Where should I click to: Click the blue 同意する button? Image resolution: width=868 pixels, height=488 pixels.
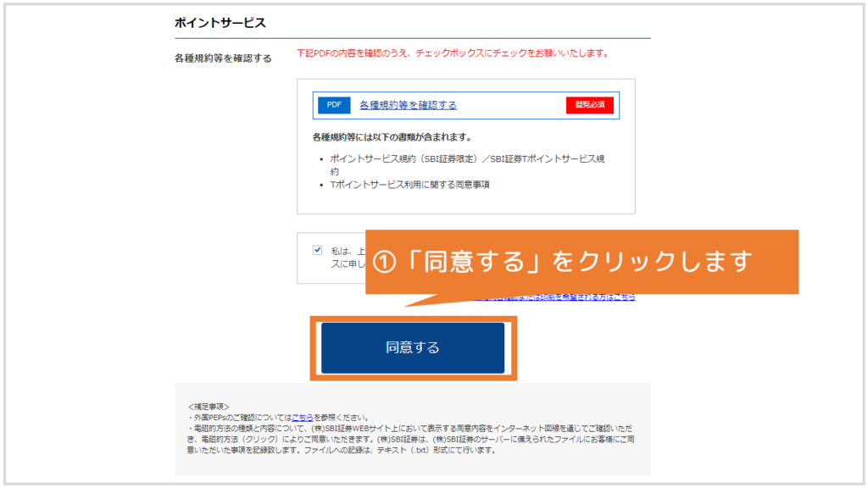[413, 347]
